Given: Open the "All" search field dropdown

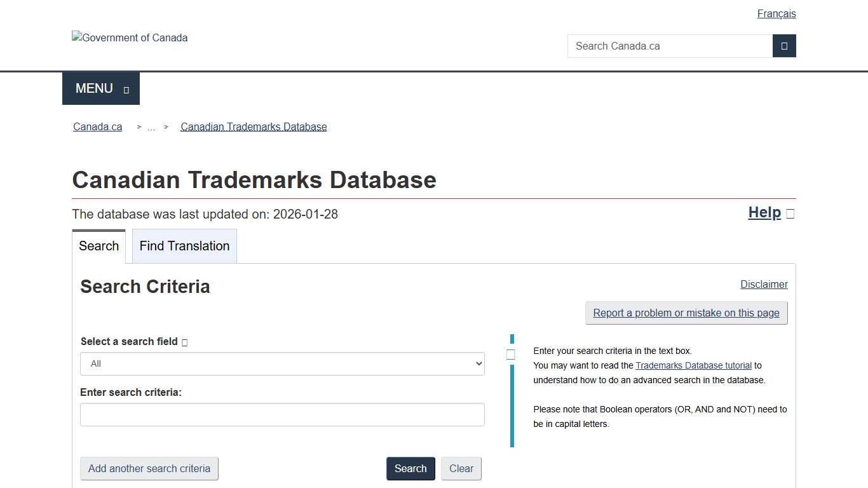Looking at the screenshot, I should 282,363.
